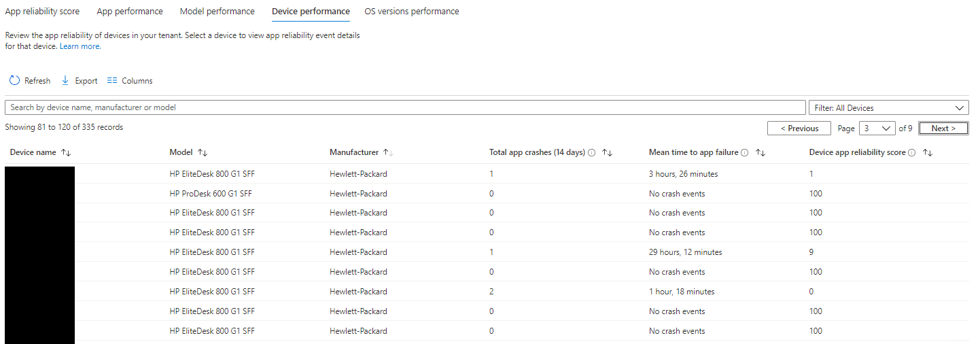Show info for Device app reliability score

pos(912,153)
